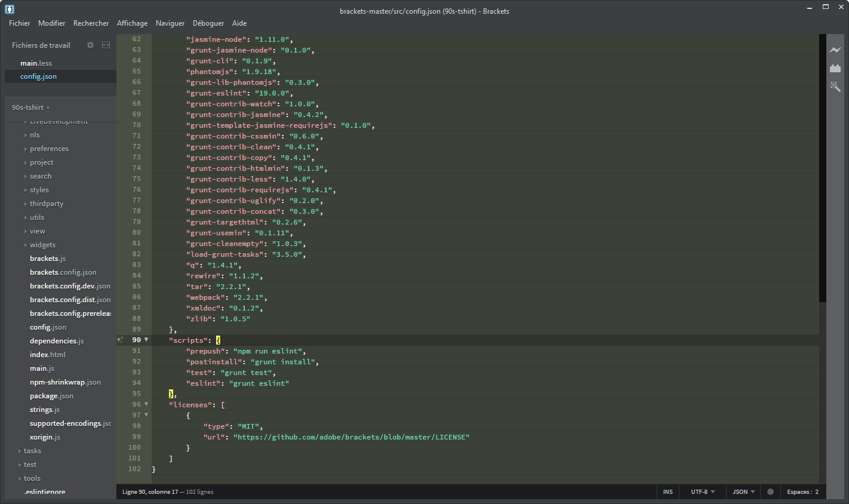This screenshot has width=849, height=504.
Task: Click the eslint extension icon on the right sidebar
Action: [x=835, y=86]
